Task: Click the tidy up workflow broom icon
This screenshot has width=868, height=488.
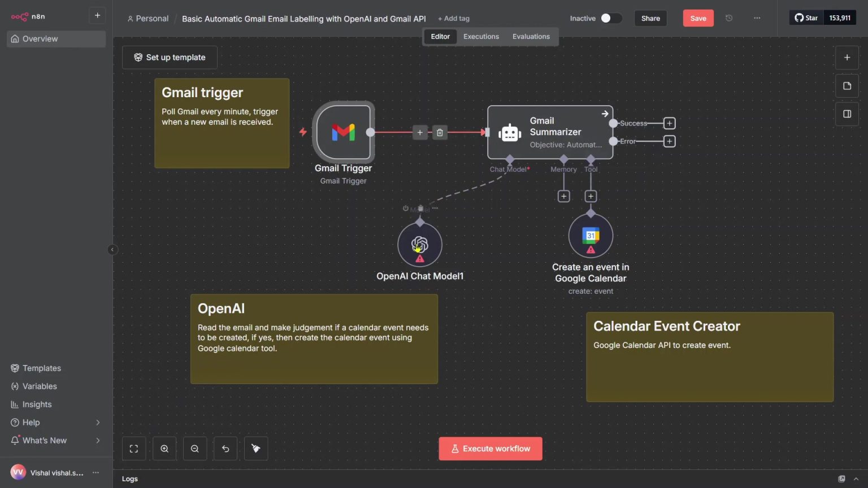Action: pos(255,448)
